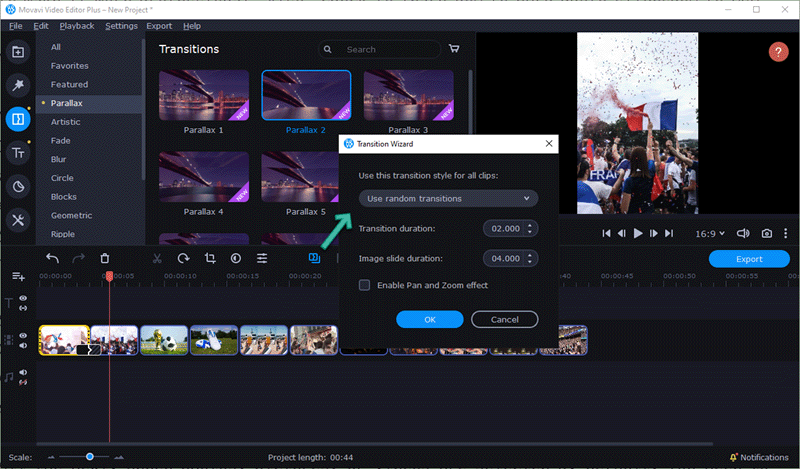Open the Stickers clock-shaped tab icon

click(x=18, y=187)
